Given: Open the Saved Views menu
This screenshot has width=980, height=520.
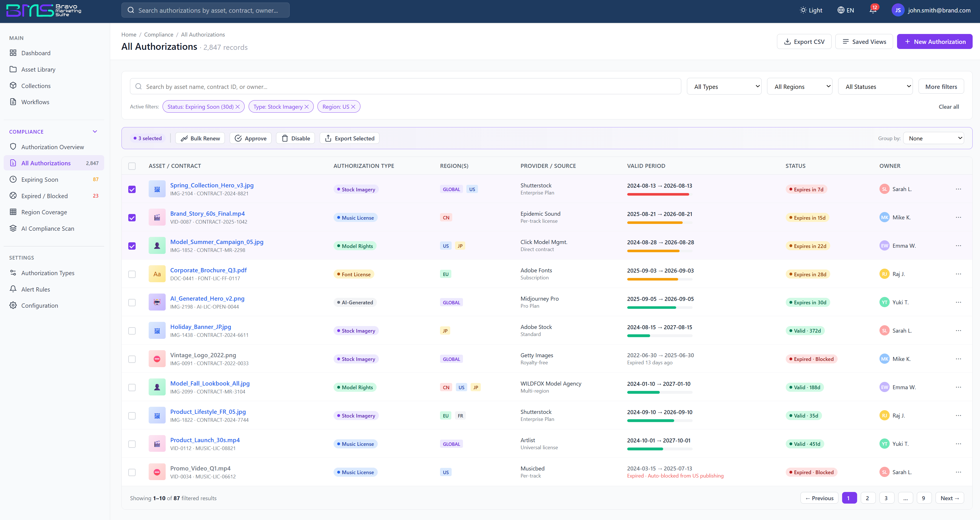Looking at the screenshot, I should (864, 41).
